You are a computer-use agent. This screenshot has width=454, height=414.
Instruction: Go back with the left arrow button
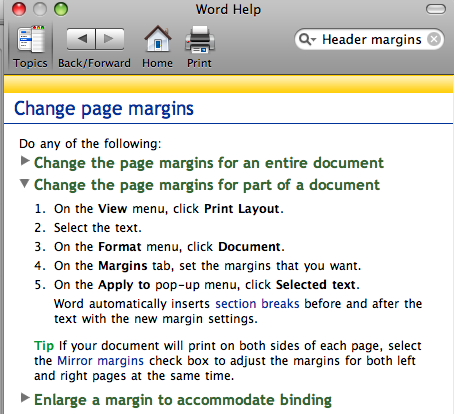click(81, 39)
